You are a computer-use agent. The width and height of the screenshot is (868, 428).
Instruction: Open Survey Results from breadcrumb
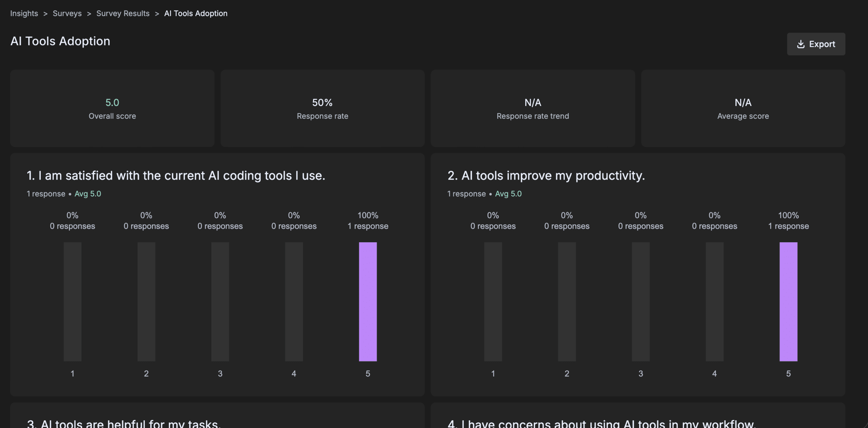(123, 13)
